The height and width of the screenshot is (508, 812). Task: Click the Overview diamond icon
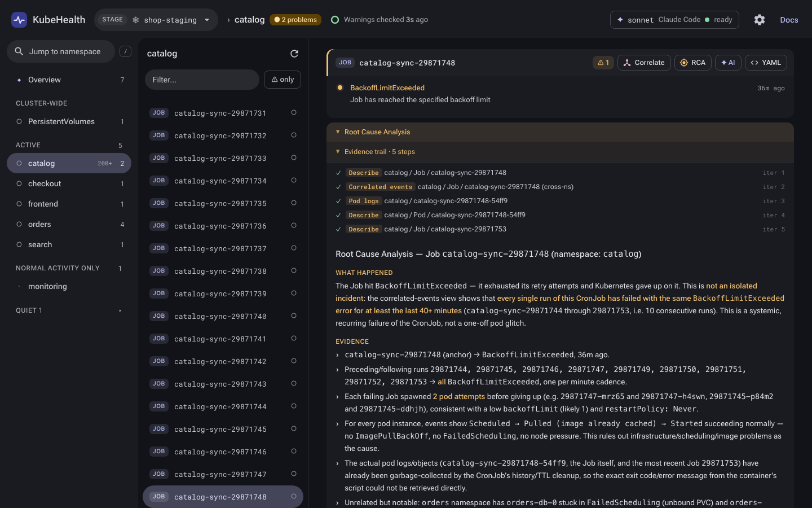coord(19,80)
